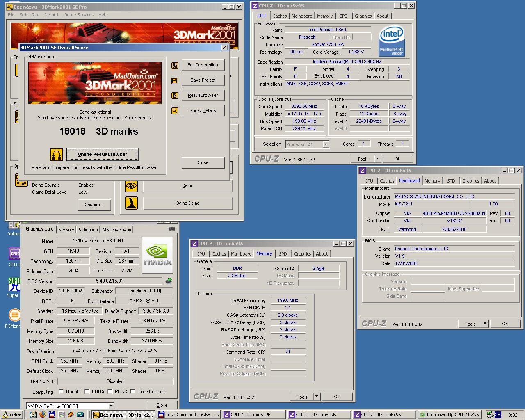Click the '199.8 MHz' DRAM Frequency value
This screenshot has width=525, height=420.
tap(288, 300)
